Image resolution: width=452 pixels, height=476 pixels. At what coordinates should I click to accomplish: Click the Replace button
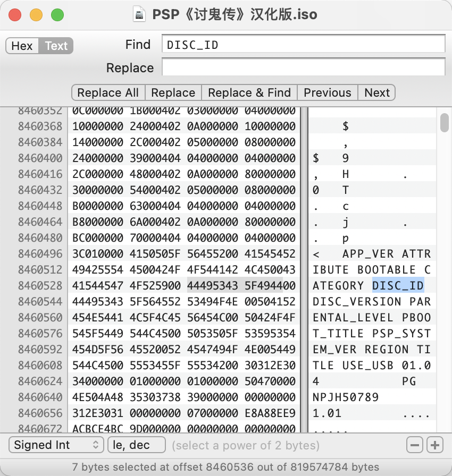tap(173, 92)
